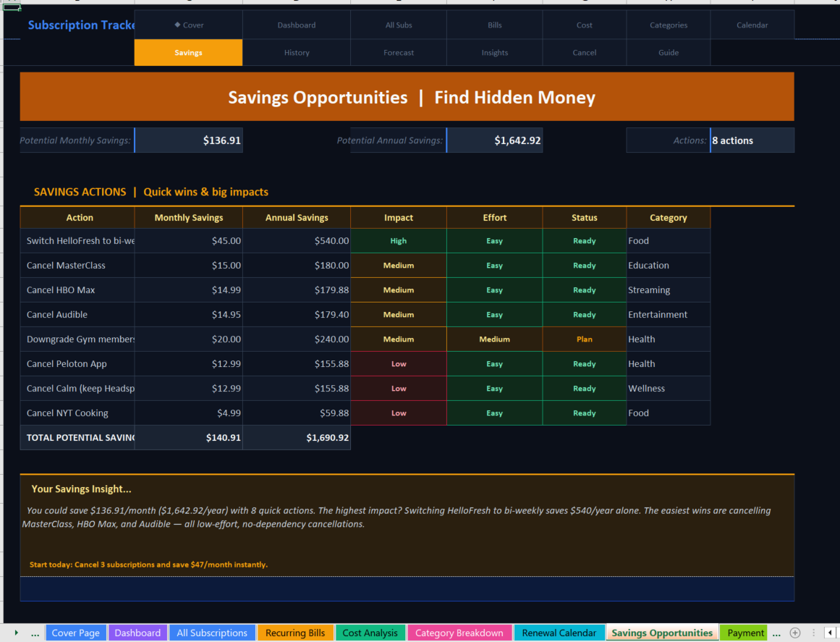Select the 'Cancel Audible' action cell
The image size is (840, 642).
[x=77, y=315]
